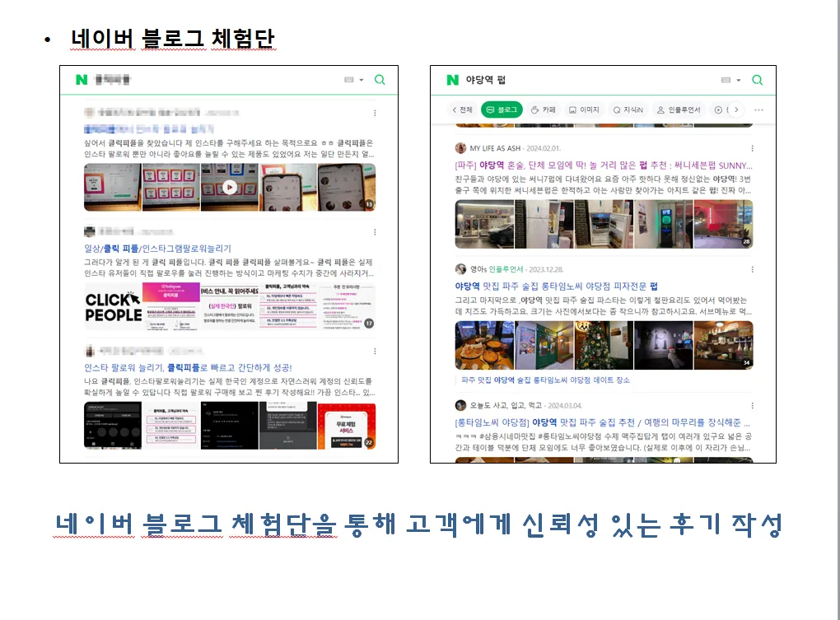Play the video thumbnail in the first left post
The height and width of the screenshot is (620, 840).
[x=230, y=188]
